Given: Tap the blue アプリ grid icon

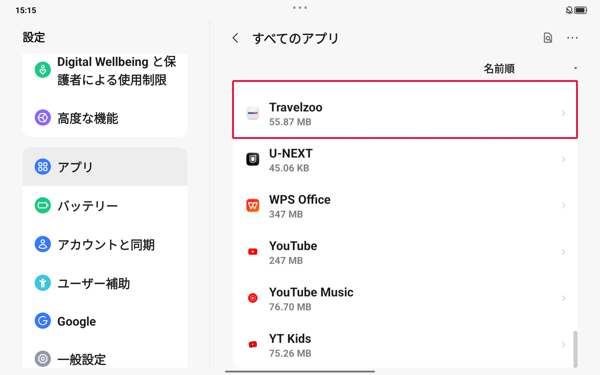Looking at the screenshot, I should 42,167.
